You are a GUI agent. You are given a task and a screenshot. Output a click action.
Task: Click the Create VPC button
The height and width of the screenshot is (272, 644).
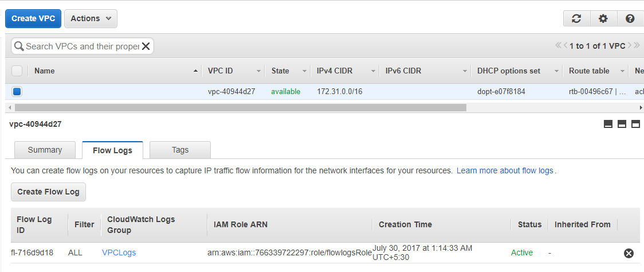(33, 18)
